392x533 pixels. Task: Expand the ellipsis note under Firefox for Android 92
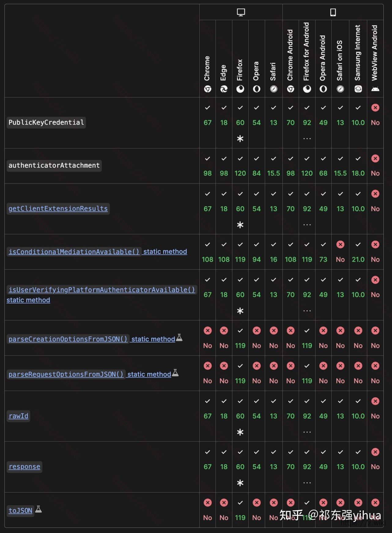(x=307, y=138)
